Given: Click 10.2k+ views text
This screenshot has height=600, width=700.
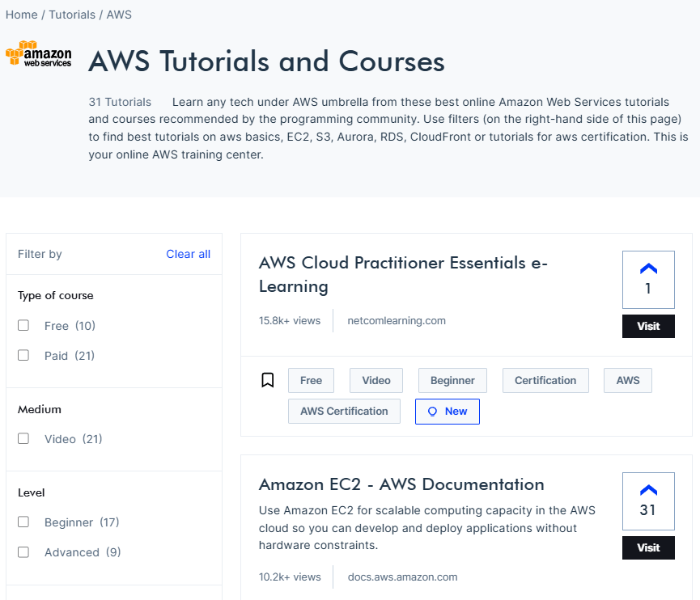Looking at the screenshot, I should (x=290, y=577).
